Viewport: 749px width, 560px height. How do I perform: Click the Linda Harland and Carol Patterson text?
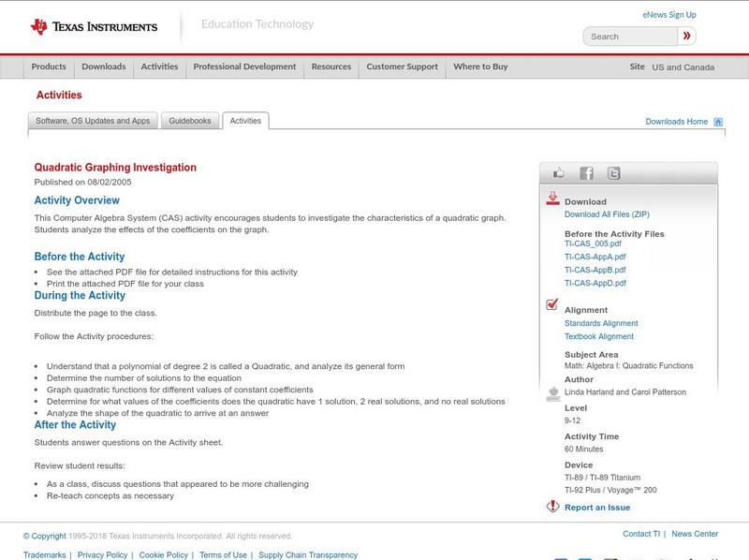(x=625, y=392)
